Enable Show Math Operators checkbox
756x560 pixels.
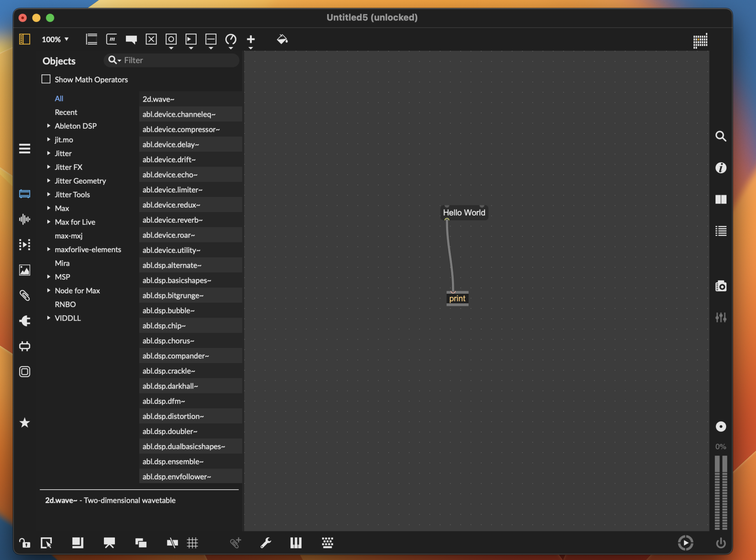pyautogui.click(x=46, y=79)
